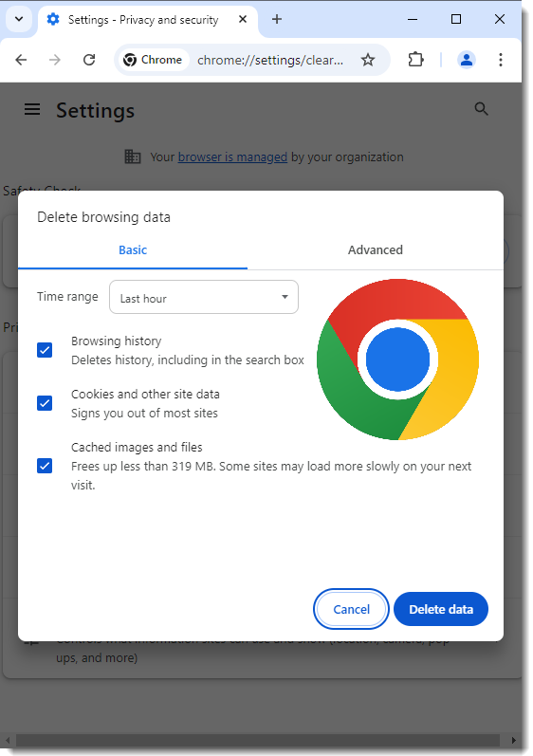The width and height of the screenshot is (533, 756).
Task: Go back with the back arrow
Action: 21,60
